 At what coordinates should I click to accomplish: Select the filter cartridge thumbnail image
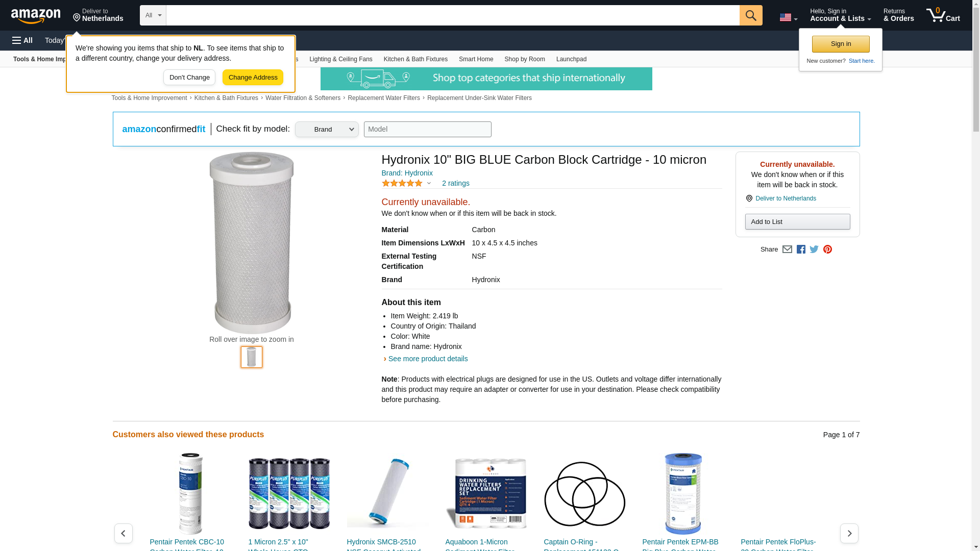tap(252, 357)
